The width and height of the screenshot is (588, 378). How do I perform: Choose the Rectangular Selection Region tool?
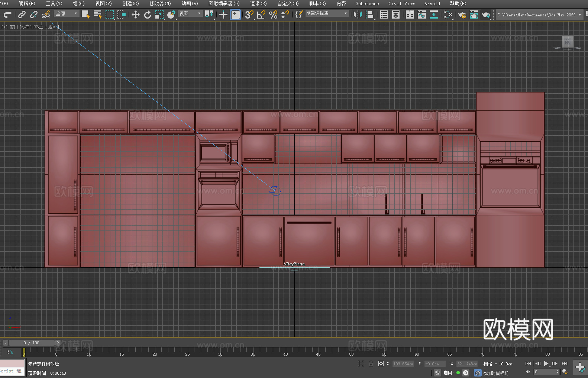pyautogui.click(x=110, y=14)
